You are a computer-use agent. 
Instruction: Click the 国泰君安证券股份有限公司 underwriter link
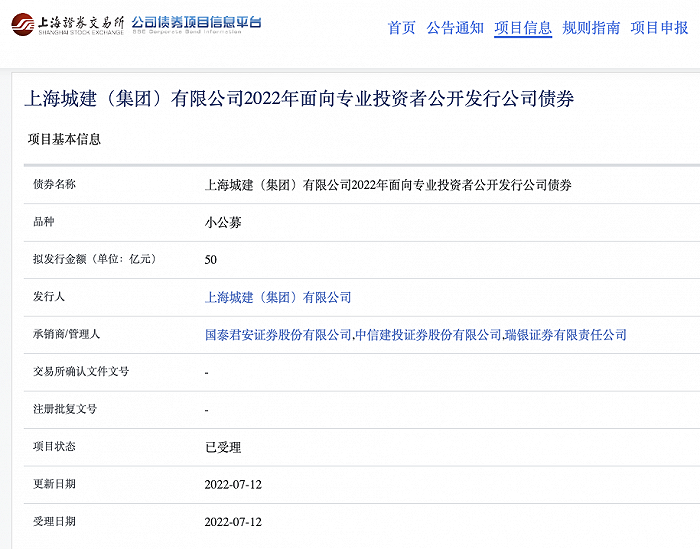click(x=278, y=335)
